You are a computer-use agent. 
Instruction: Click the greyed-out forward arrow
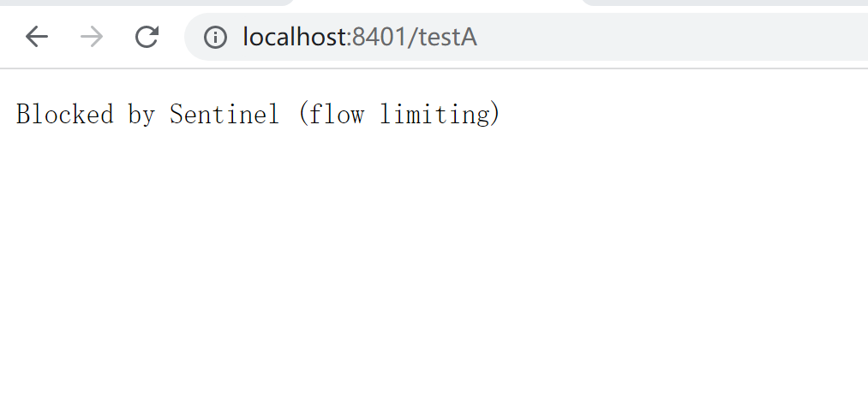tap(92, 37)
